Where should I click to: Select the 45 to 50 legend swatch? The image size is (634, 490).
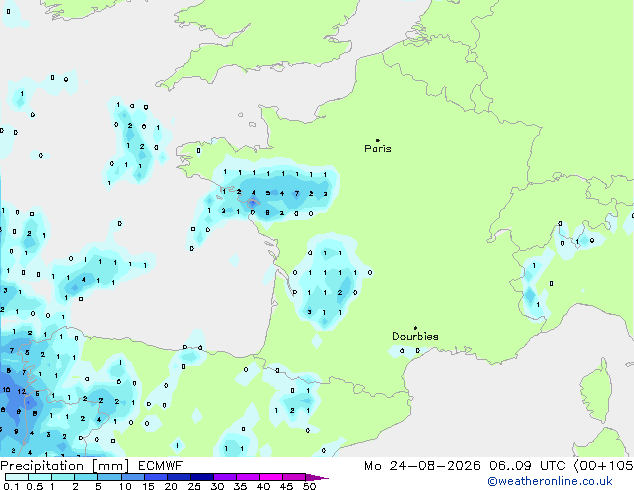[294, 477]
